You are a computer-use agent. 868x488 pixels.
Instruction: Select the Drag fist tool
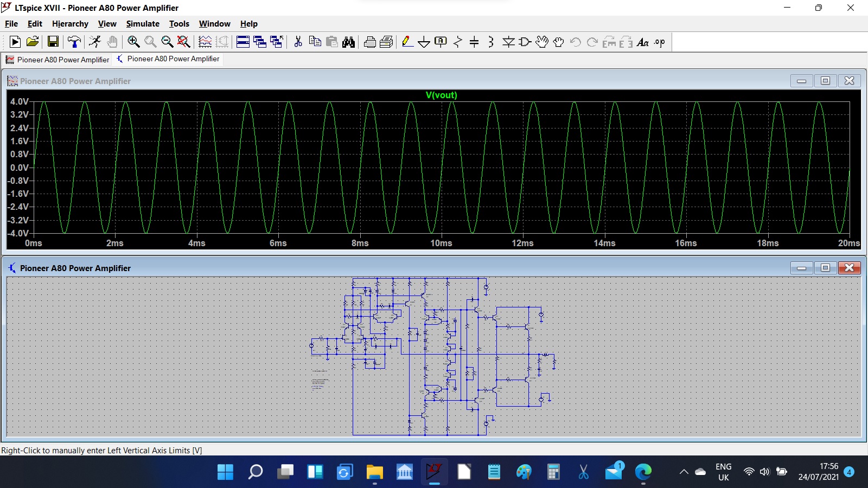click(x=559, y=42)
